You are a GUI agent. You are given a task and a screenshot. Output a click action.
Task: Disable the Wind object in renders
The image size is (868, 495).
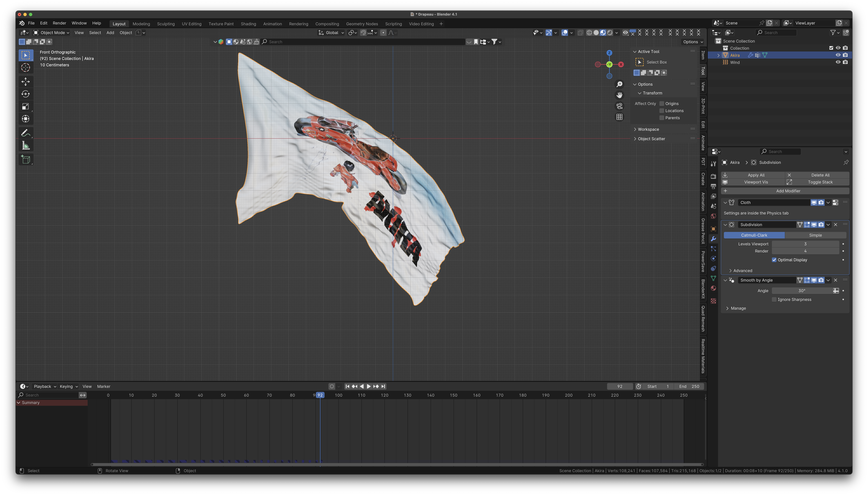point(845,62)
